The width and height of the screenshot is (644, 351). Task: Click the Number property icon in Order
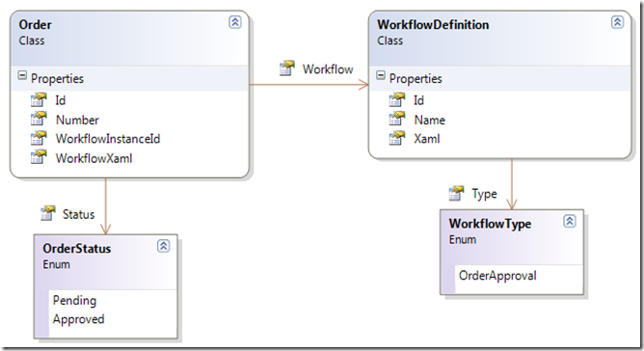[39, 120]
